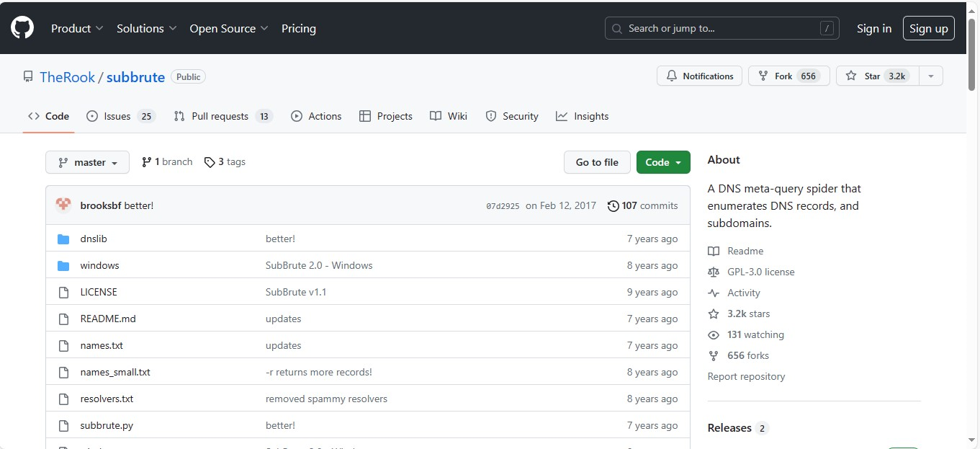Click the book icon beside Readme

coord(714,251)
